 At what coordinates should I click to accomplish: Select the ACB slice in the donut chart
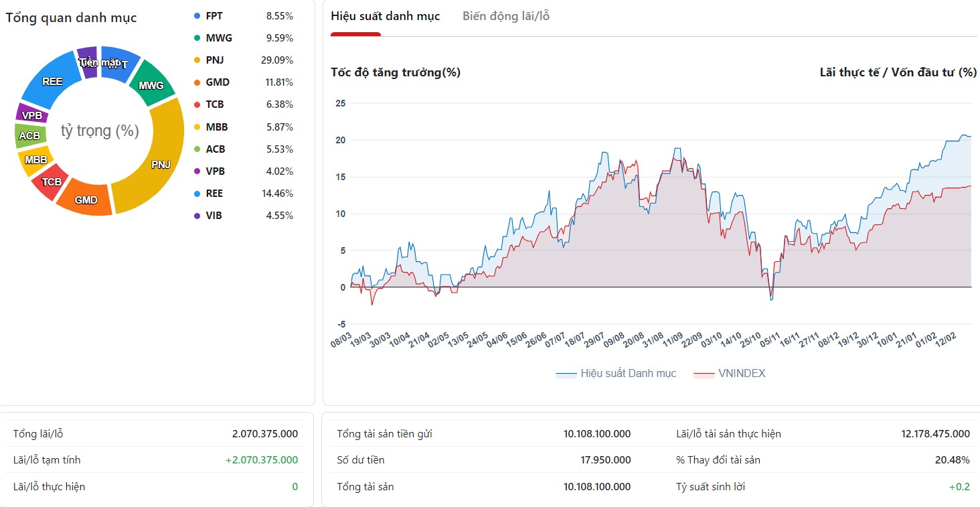(x=29, y=136)
